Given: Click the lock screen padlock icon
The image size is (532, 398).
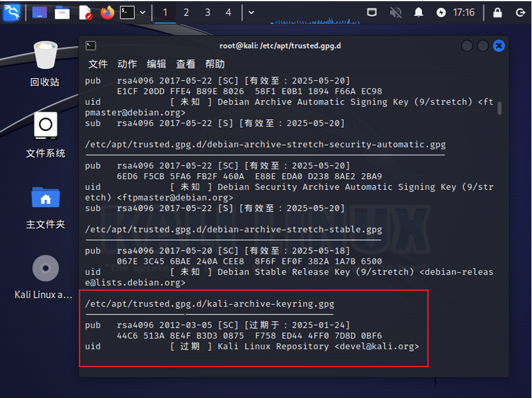Looking at the screenshot, I should point(497,13).
